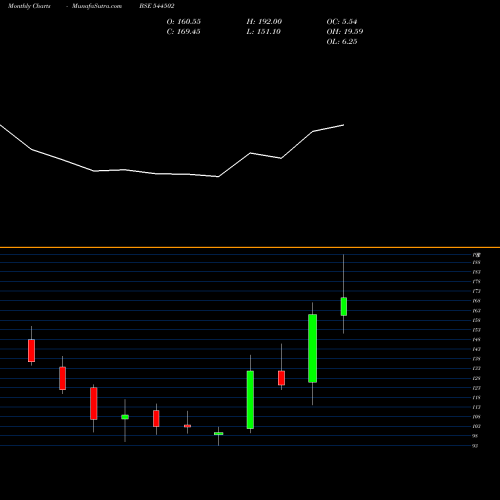500x500 pixels.
Task: Click the 148 price axis label
Action: click(476, 340)
